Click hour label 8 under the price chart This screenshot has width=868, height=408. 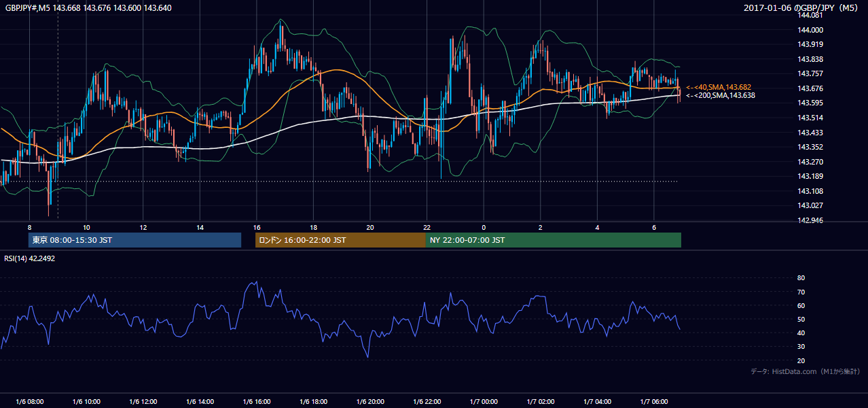pos(29,227)
